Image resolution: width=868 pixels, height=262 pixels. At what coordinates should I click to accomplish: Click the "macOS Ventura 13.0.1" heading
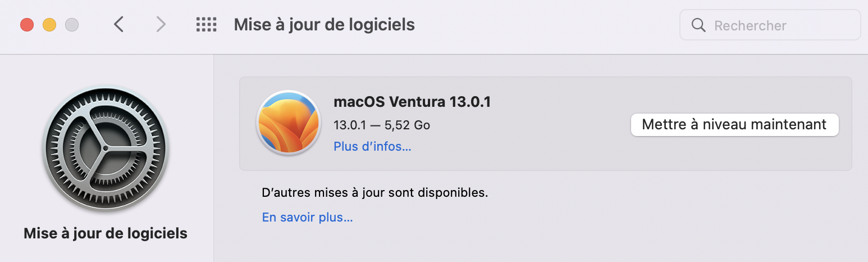pos(412,102)
